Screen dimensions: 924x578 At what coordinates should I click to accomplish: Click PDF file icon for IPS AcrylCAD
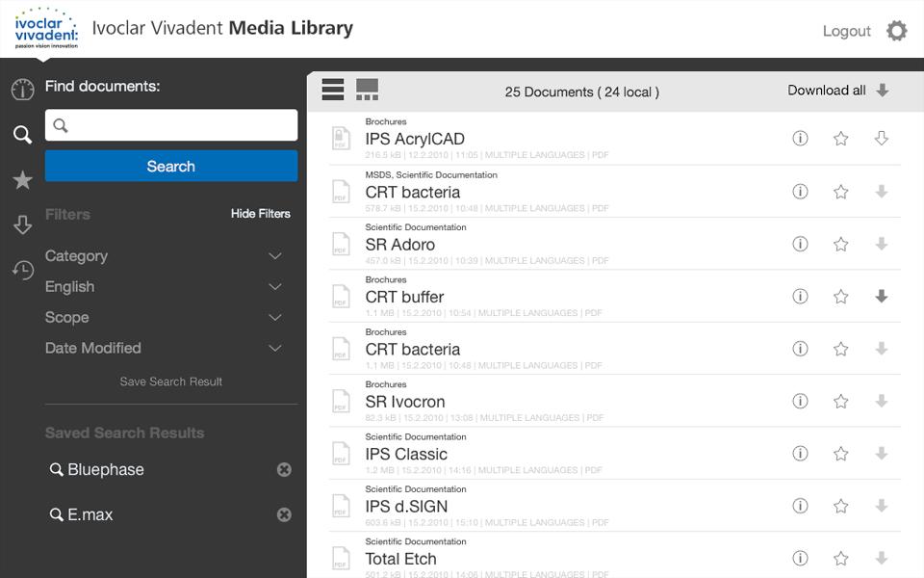click(x=341, y=139)
